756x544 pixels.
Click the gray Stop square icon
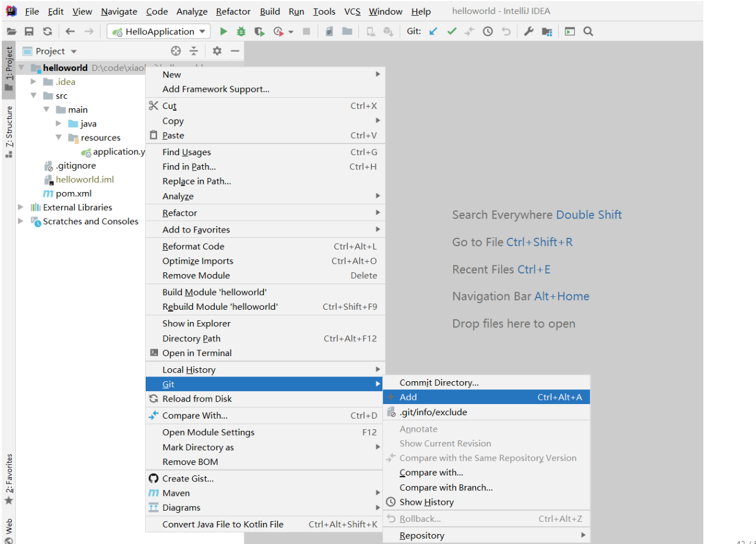tap(306, 32)
